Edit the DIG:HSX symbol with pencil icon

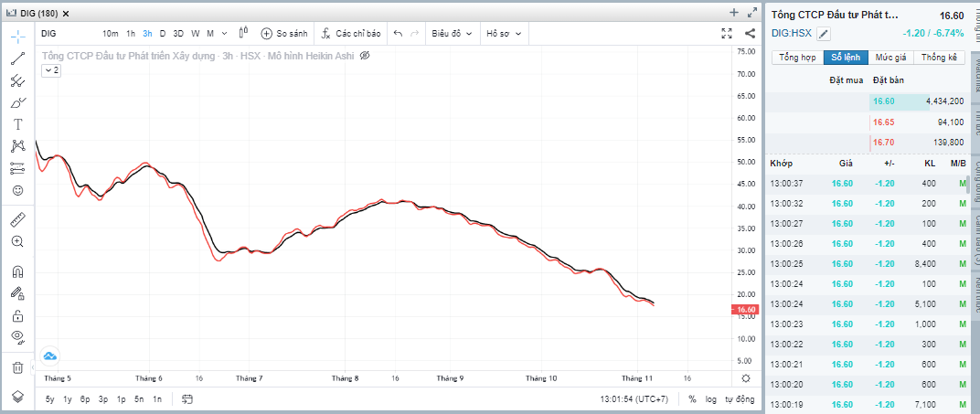pos(824,34)
